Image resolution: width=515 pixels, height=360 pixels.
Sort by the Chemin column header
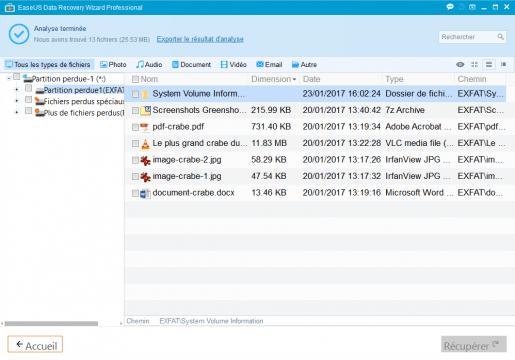(472, 79)
